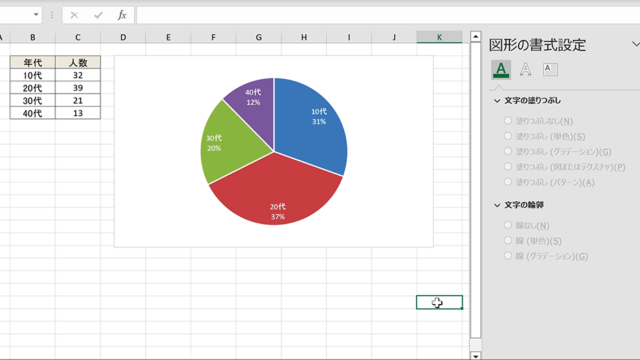Click the vertical scrollbar up arrow
This screenshot has height=360, width=640.
pos(476,37)
